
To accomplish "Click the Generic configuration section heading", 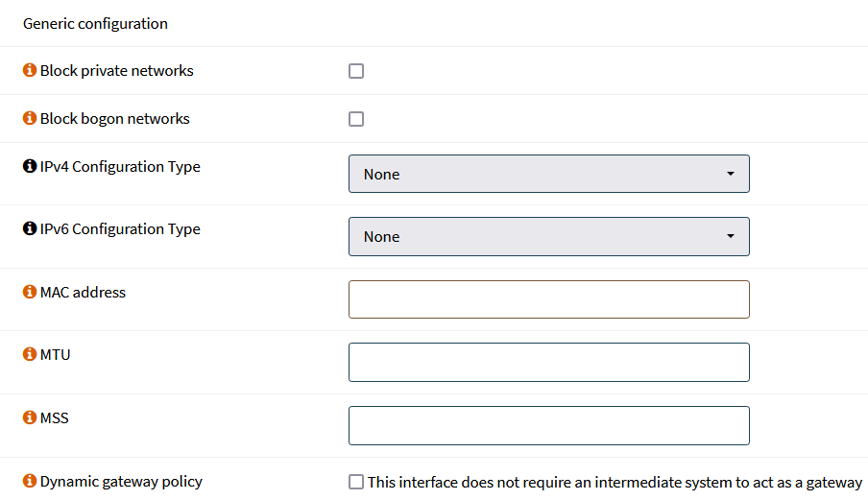I will tap(95, 24).
